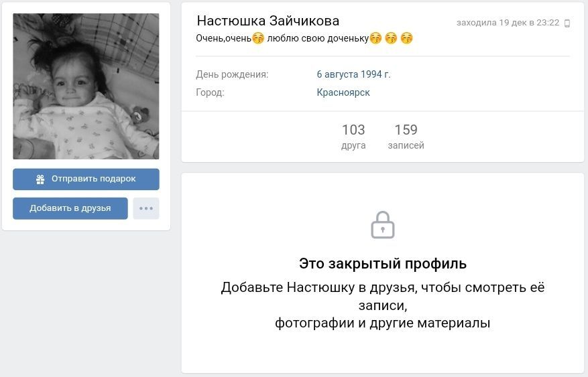Screen dimensions: 588x377
Task: Click the second kissing emoji after доченьку
Action: 391,38
